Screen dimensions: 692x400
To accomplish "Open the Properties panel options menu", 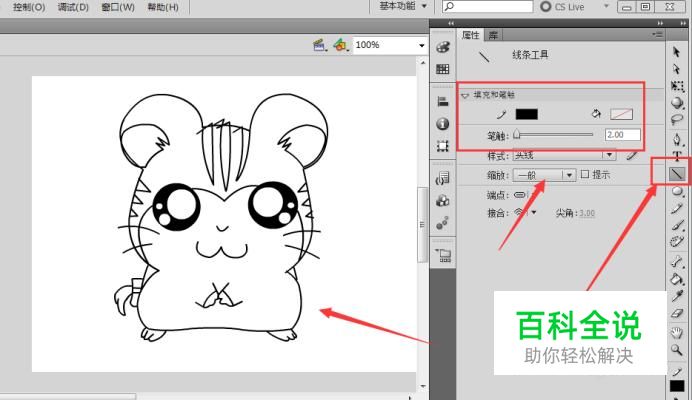I will 657,34.
